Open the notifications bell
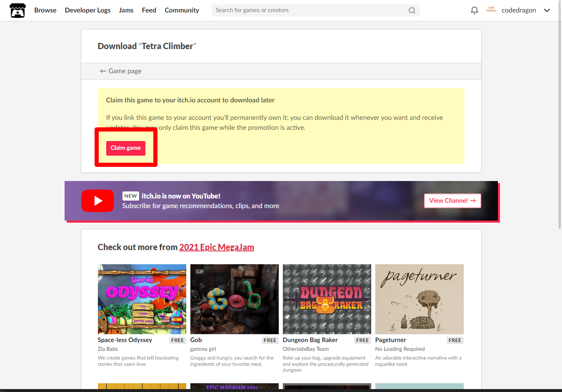Viewport: 562px width, 392px height. click(474, 10)
